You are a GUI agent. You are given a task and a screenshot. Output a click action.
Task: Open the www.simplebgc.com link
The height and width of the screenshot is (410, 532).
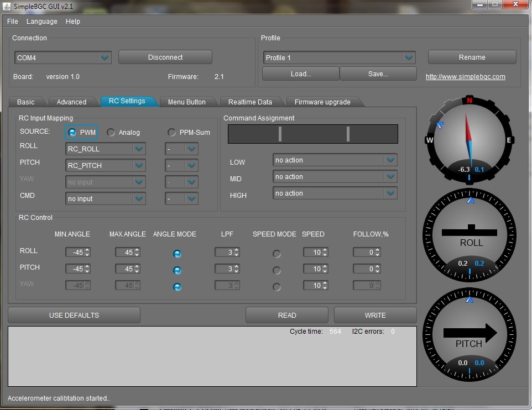[x=465, y=77]
